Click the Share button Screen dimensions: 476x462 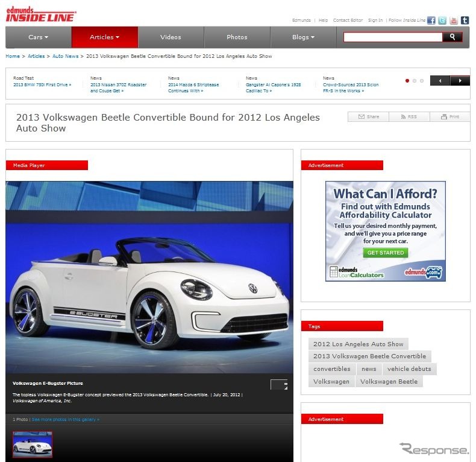368,117
